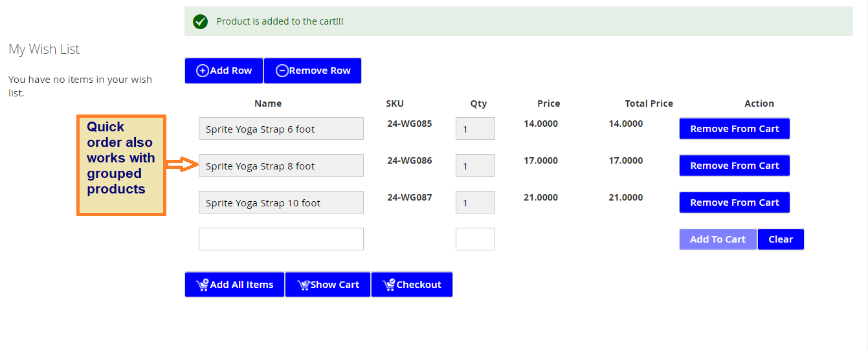Click the 'Product is added to the cart!!!' message
868x350 pixels.
click(x=280, y=21)
